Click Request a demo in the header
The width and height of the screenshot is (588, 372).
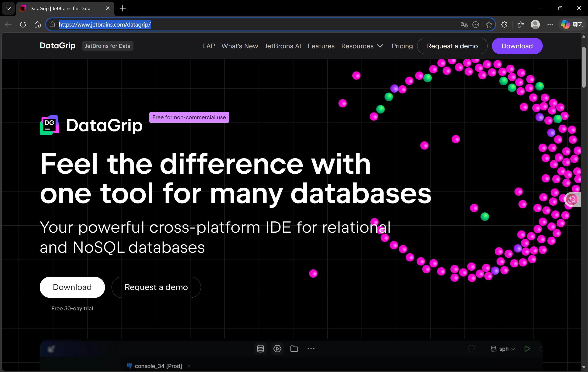click(452, 46)
